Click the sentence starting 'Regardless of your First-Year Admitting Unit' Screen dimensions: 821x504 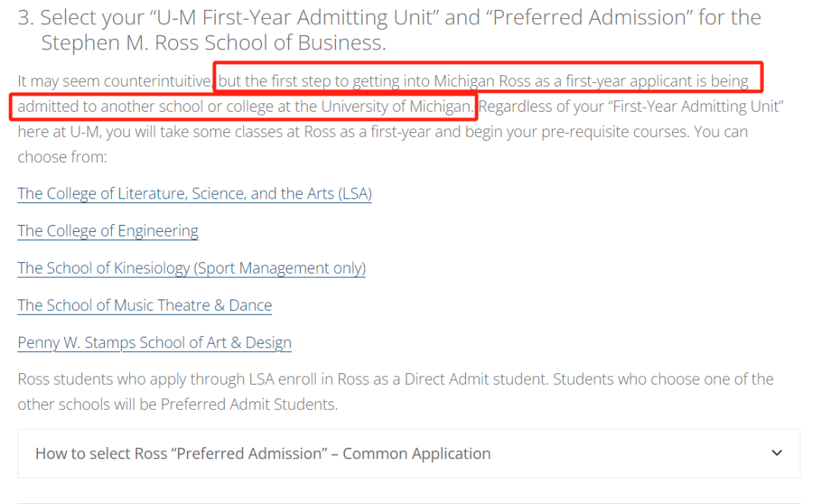pos(631,106)
